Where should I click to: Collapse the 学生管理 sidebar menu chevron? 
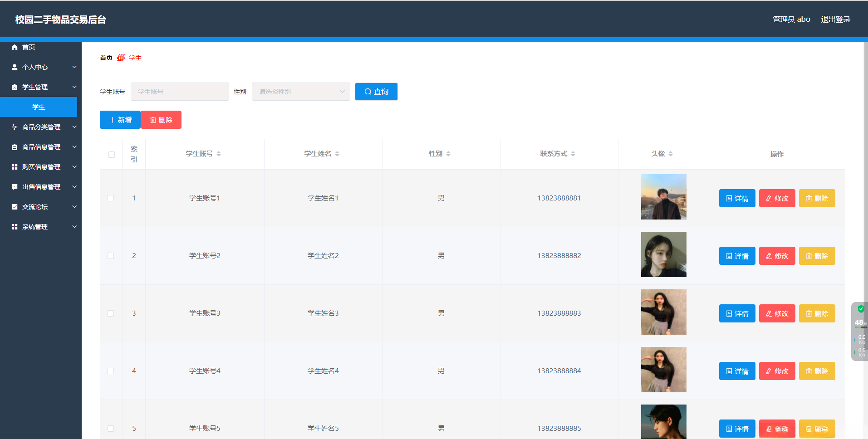[74, 87]
